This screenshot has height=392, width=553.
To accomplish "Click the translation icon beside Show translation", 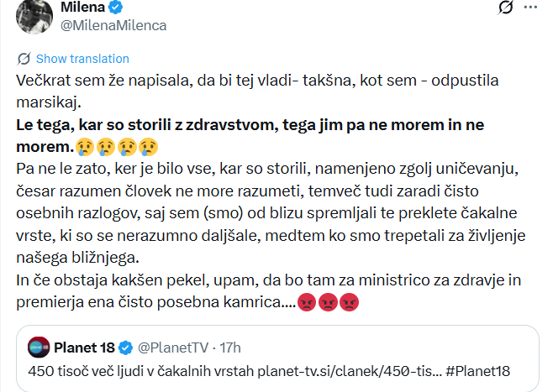I will (24, 59).
